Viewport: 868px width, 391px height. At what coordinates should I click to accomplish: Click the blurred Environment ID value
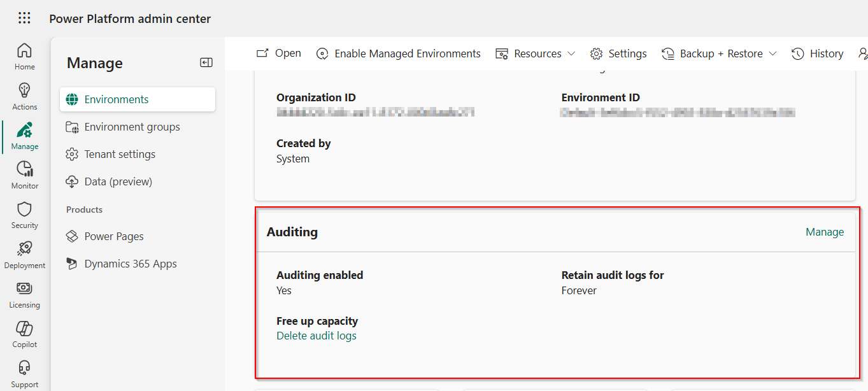[678, 113]
